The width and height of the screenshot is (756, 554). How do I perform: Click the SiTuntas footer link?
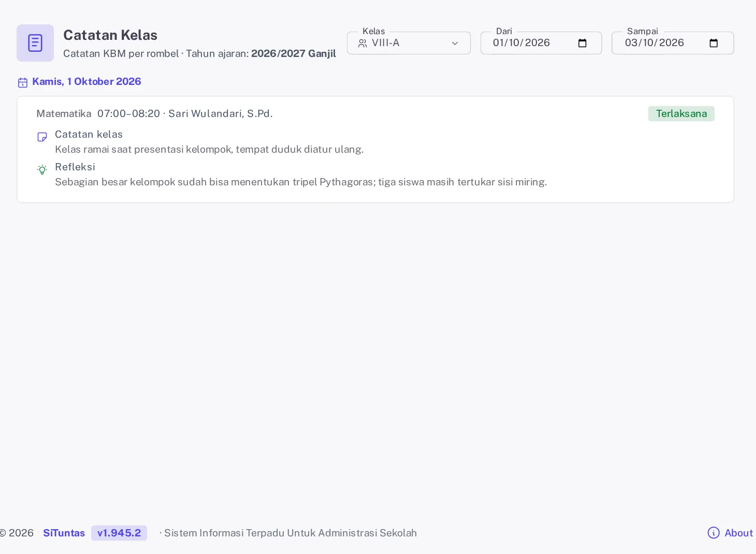64,533
